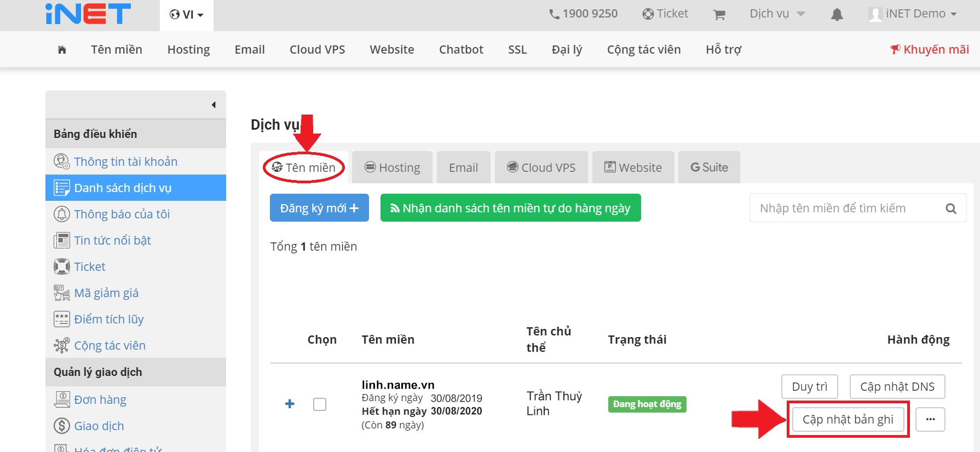
Task: Open more actions ellipsis button
Action: coord(930,420)
